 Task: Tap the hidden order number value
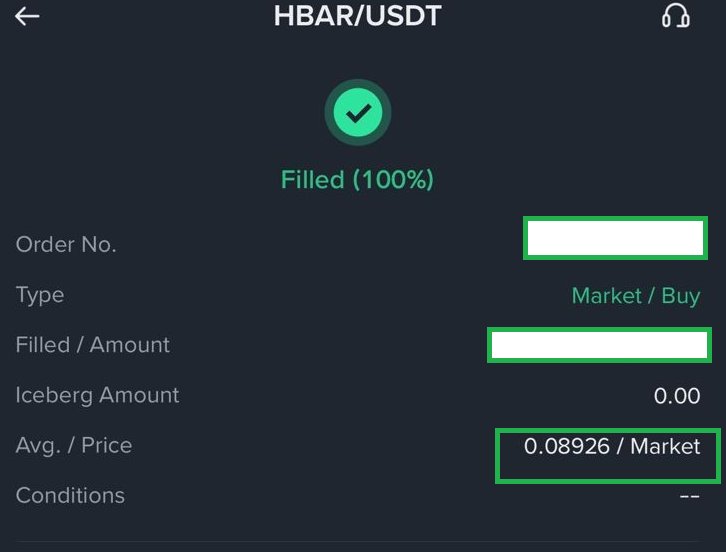(615, 240)
